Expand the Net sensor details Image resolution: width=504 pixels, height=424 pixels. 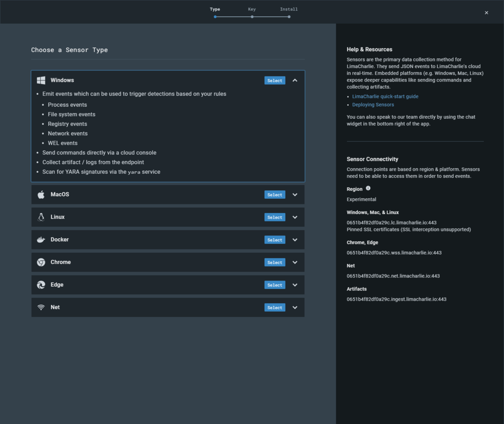pos(295,307)
